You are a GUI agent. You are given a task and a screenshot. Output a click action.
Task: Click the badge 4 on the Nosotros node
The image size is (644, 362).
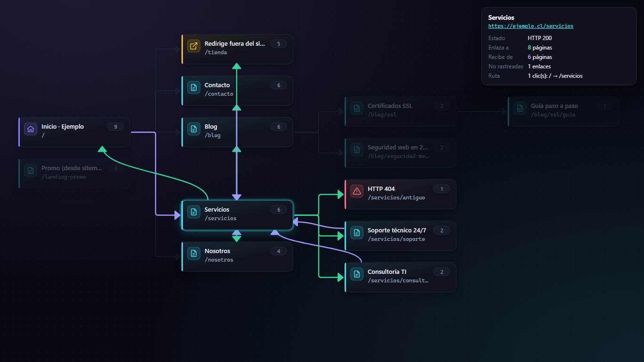pos(279,251)
